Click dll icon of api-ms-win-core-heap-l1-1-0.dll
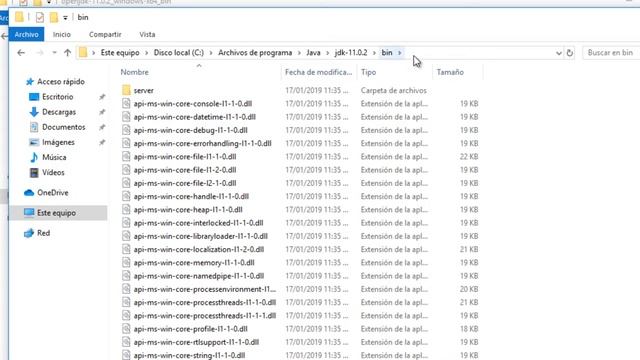 pyautogui.click(x=126, y=209)
